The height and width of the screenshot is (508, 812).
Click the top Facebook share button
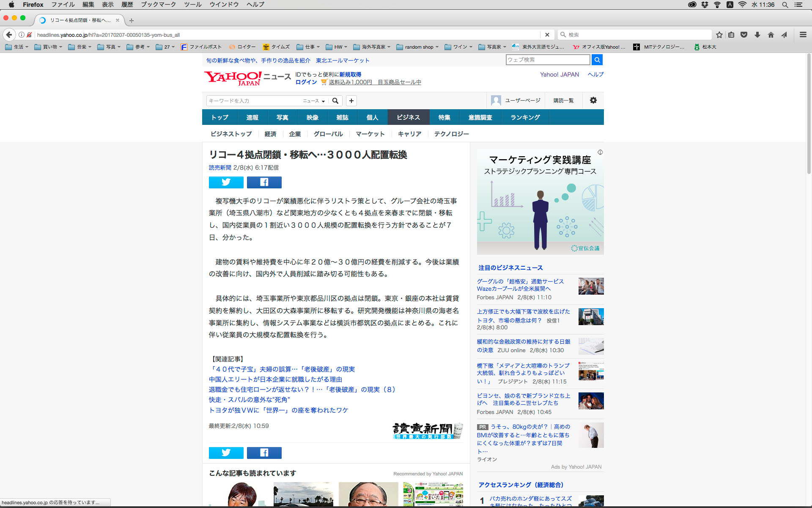(264, 182)
